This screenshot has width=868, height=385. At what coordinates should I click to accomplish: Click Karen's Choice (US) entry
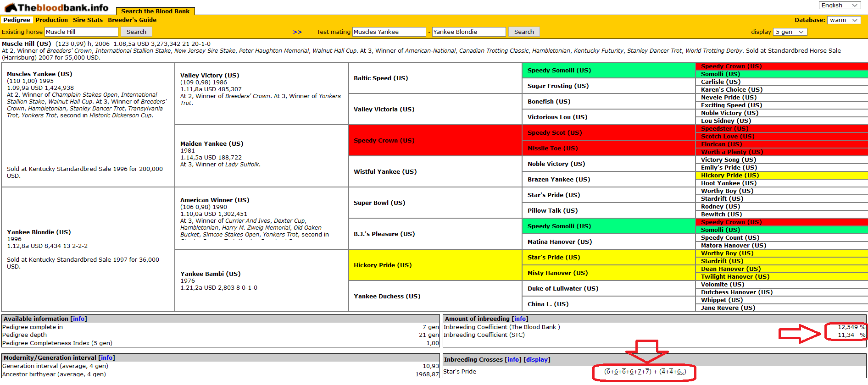732,89
